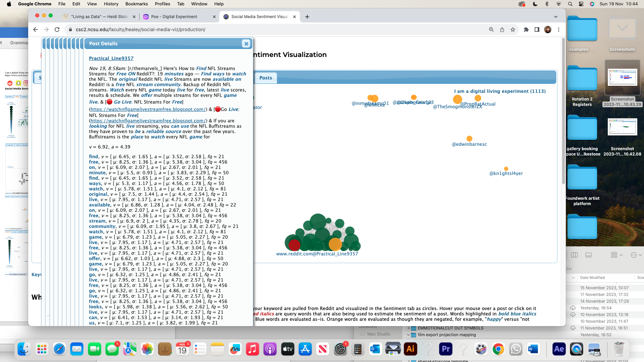Share this page from address bar
Screen dimensions: 644x362
click(x=502, y=29)
